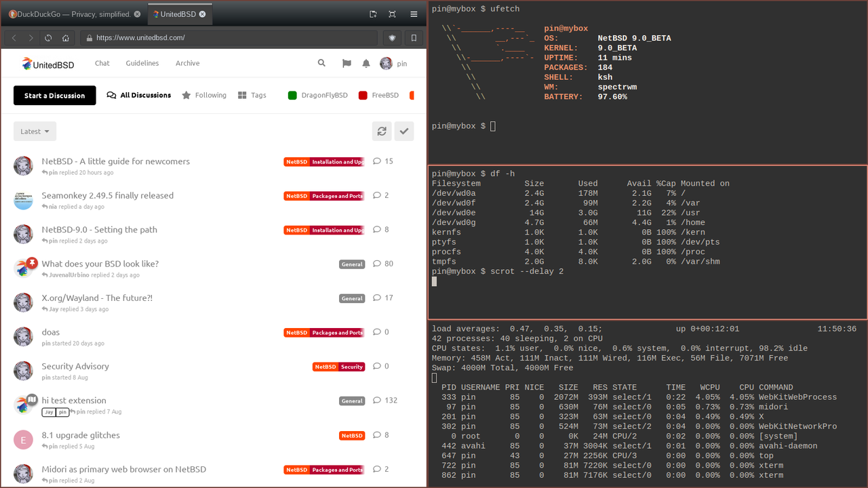Screen dimensions: 868x488
Task: Open notifications bell
Action: [x=366, y=63]
